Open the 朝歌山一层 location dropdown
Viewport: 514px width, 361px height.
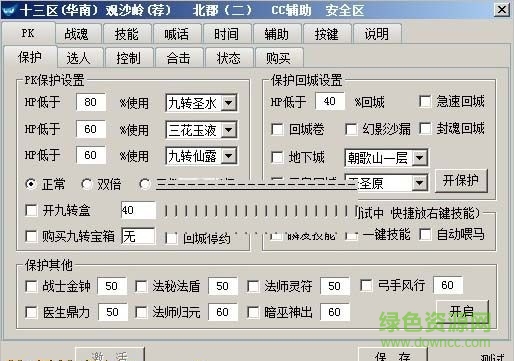click(420, 158)
